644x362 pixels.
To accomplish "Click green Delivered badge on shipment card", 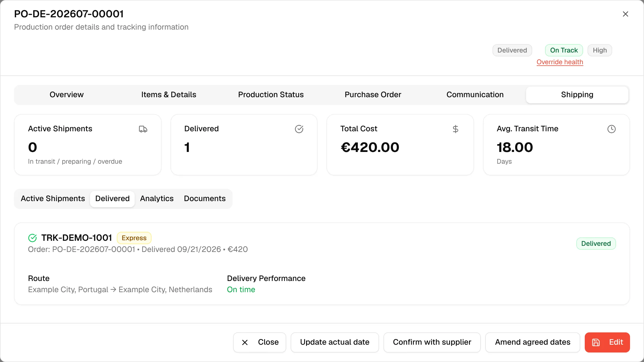I will coord(596,244).
